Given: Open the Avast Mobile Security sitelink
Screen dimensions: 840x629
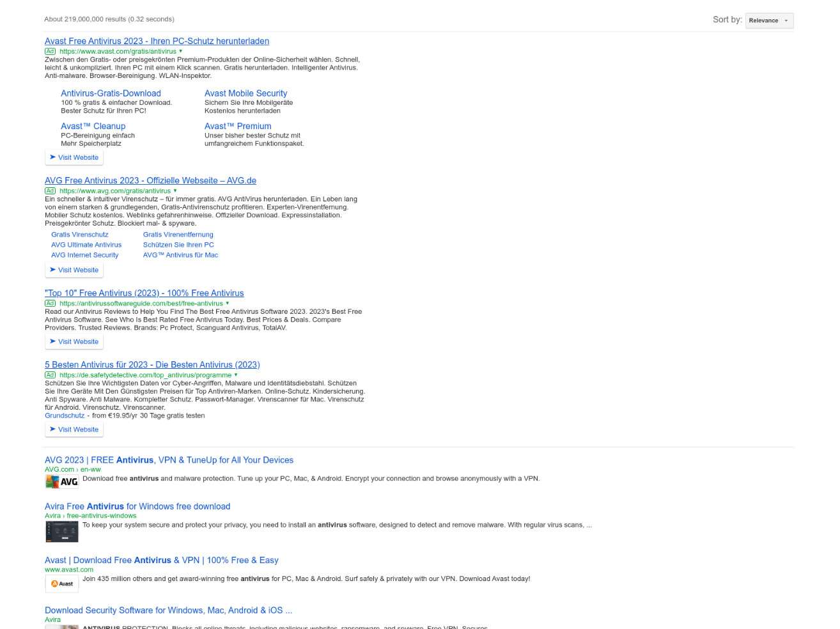Looking at the screenshot, I should (245, 93).
